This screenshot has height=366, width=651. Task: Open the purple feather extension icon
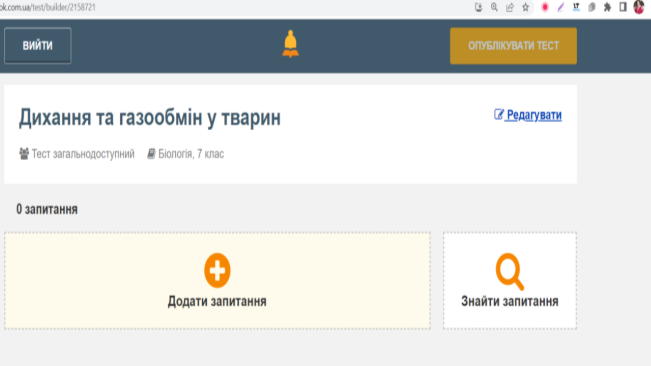click(x=560, y=7)
